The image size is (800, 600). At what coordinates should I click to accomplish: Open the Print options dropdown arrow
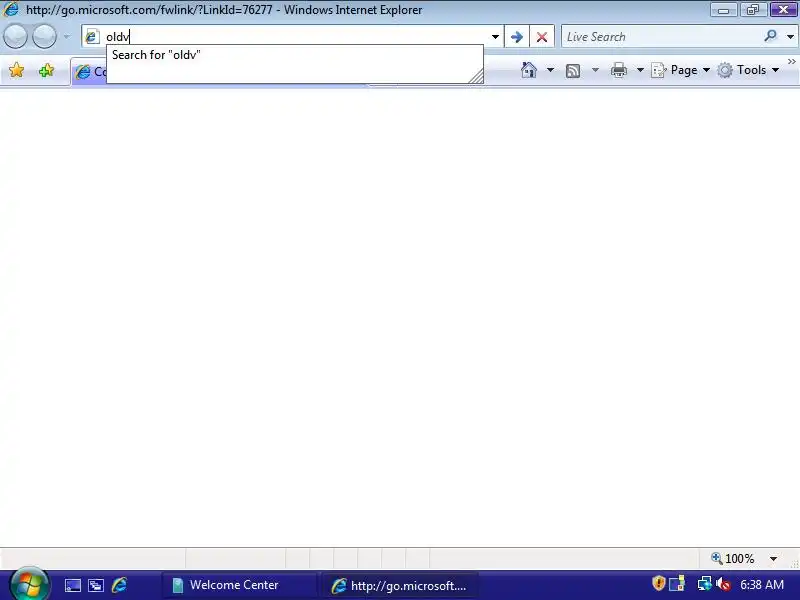coord(640,70)
